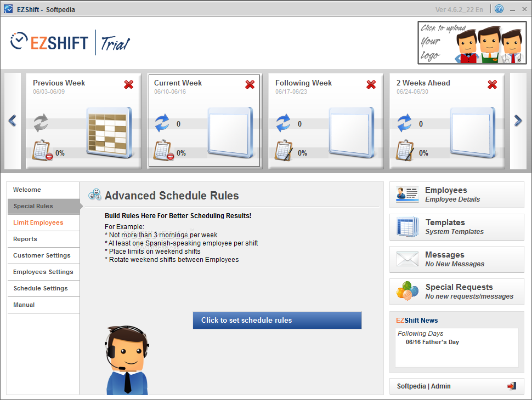Click Current Week date range 06/10-06/16
Screen dimensions: 532x400
click(x=170, y=92)
